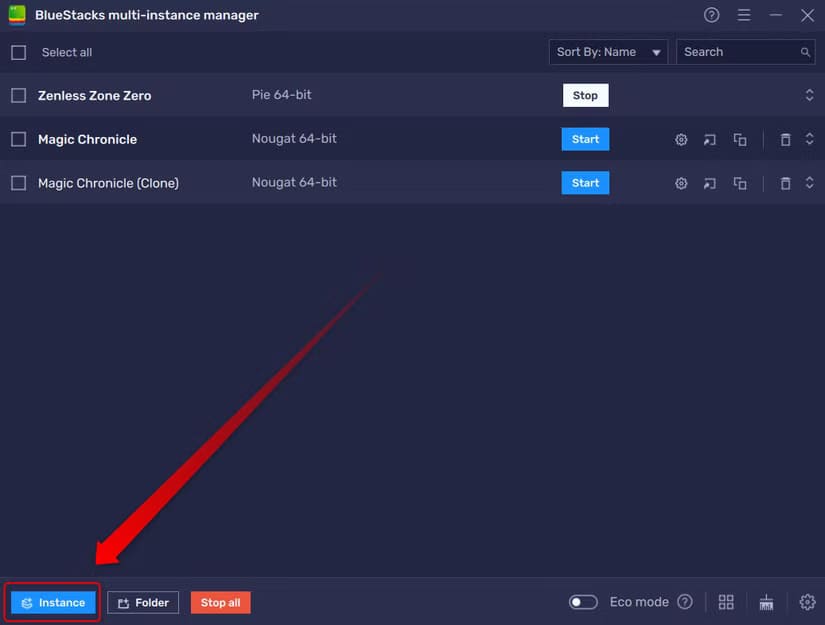Open settings for Magic Chronicle (Clone)

pos(681,183)
